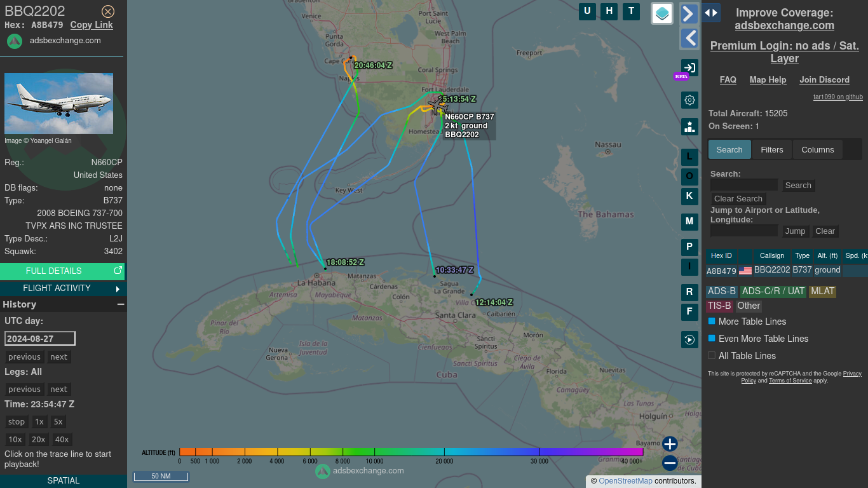Switch to the Filters tab
This screenshot has height=488, width=868.
click(772, 150)
